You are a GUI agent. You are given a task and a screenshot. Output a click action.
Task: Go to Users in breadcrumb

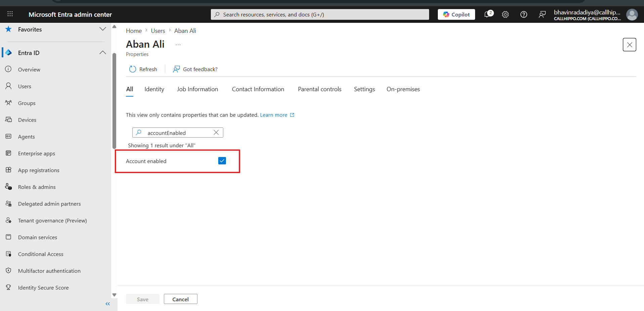[158, 31]
